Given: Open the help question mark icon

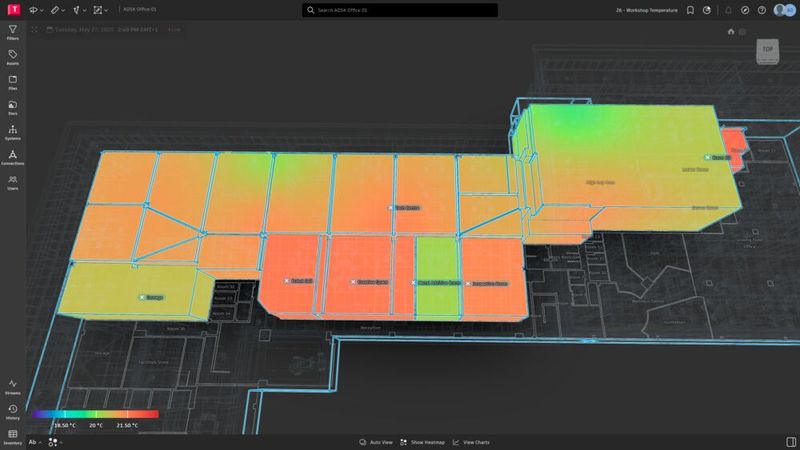Looking at the screenshot, I should click(762, 10).
